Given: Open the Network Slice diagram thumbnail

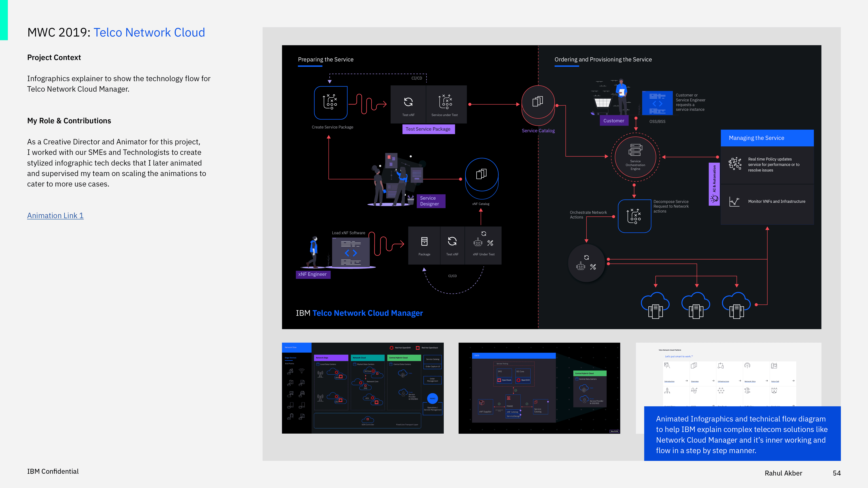Looking at the screenshot, I should (363, 388).
